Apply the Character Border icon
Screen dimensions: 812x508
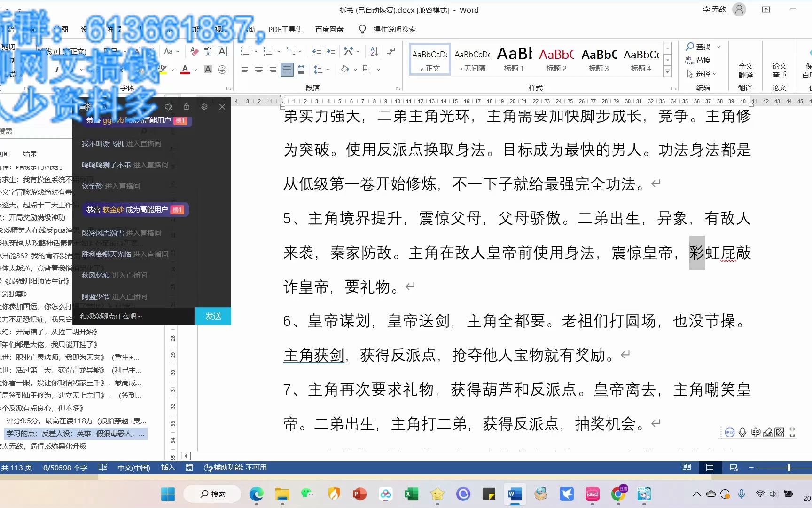[x=222, y=51]
